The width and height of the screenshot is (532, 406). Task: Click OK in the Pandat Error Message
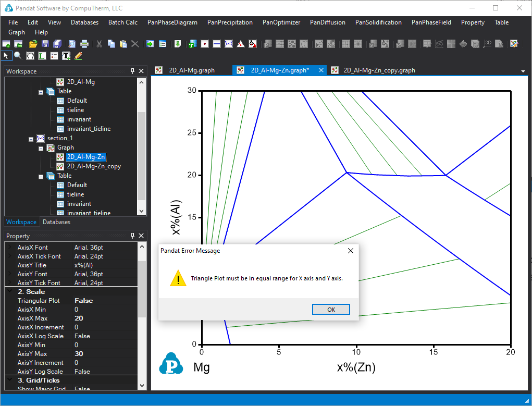(331, 309)
